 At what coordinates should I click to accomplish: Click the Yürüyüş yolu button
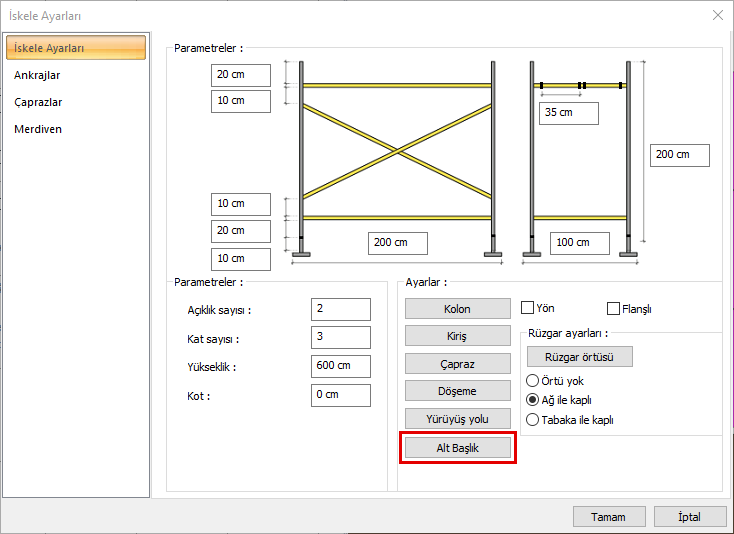click(x=458, y=418)
